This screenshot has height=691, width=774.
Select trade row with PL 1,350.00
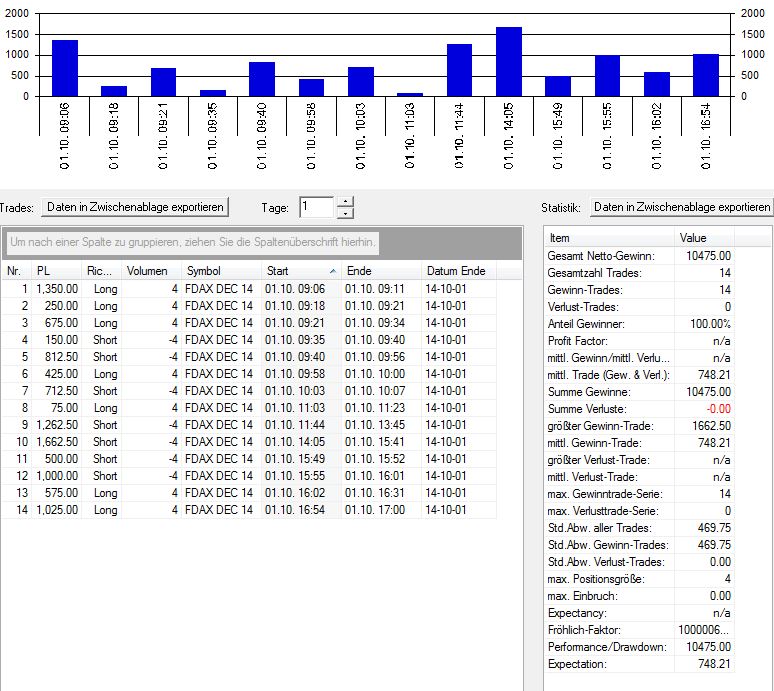(249, 289)
